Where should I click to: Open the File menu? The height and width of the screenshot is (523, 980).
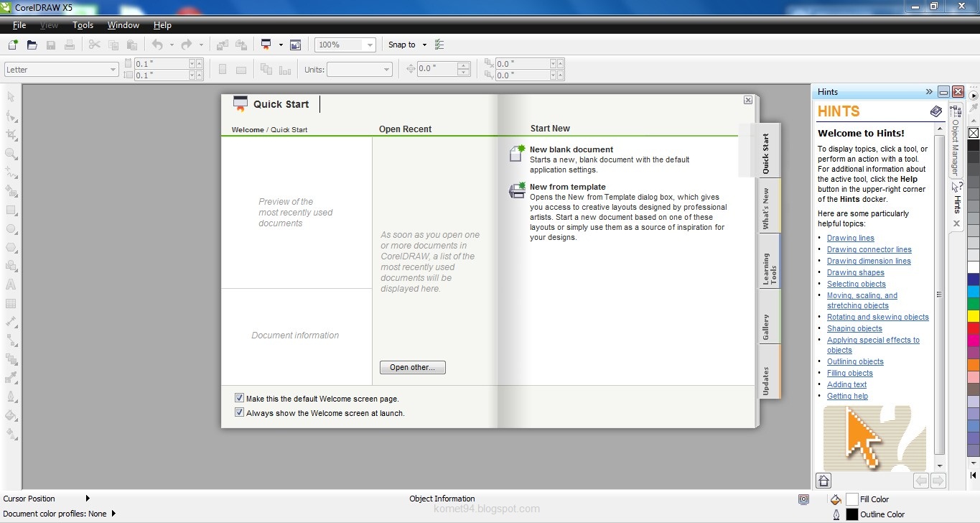[x=19, y=25]
